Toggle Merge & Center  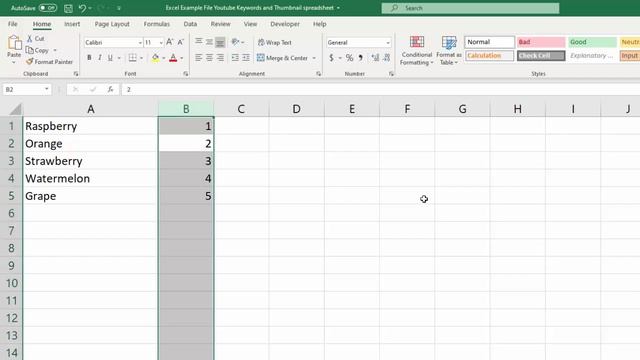(282, 58)
